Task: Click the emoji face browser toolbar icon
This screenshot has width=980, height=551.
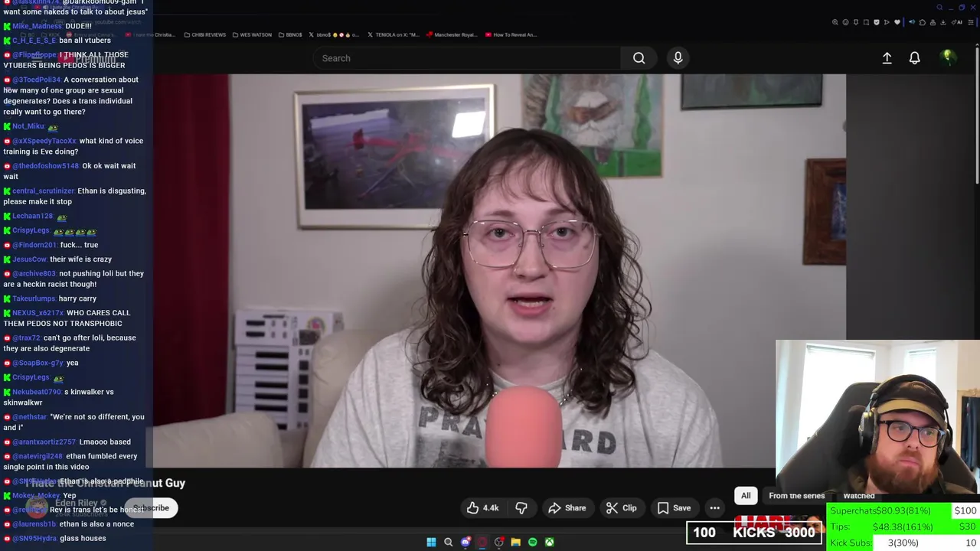Action: click(x=845, y=22)
